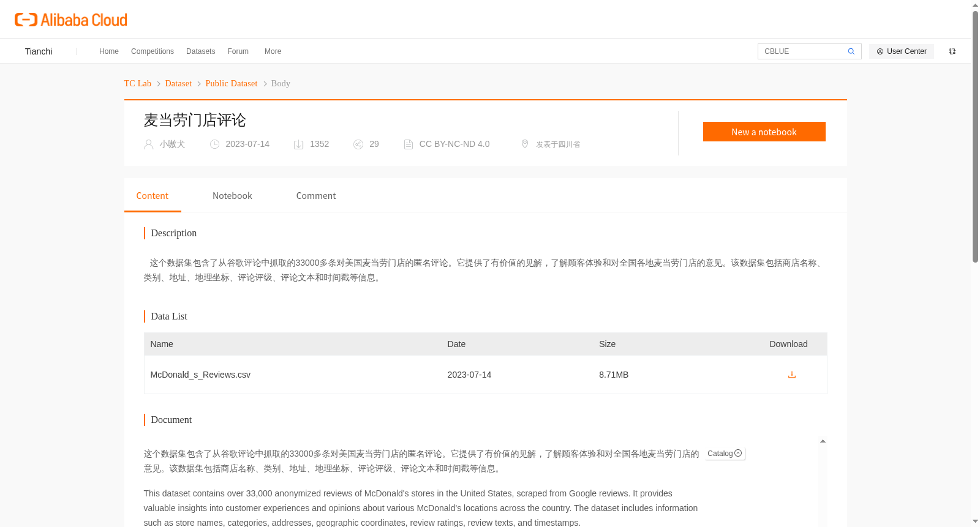The image size is (980, 527).
Task: Click the file name McDonald_s_Reviews.csv
Action: [200, 375]
